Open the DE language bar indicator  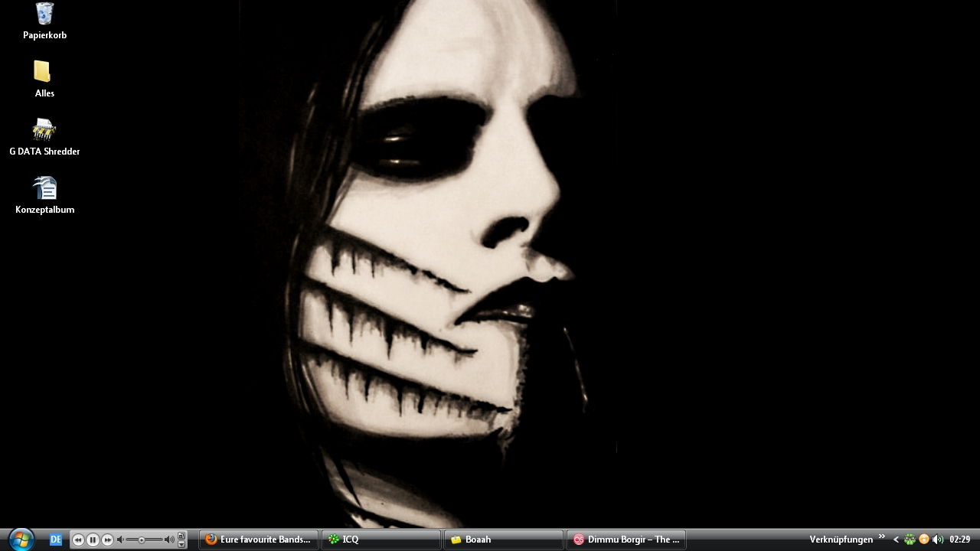tap(56, 540)
